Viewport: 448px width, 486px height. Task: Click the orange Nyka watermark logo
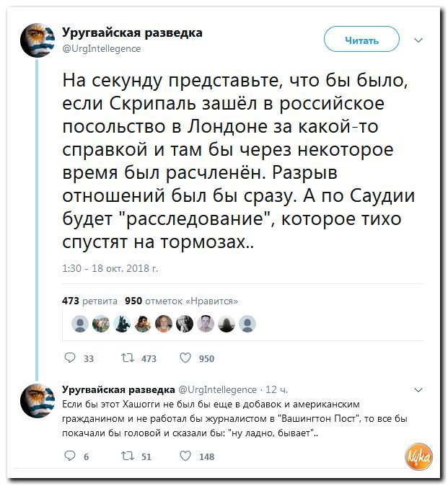(419, 456)
